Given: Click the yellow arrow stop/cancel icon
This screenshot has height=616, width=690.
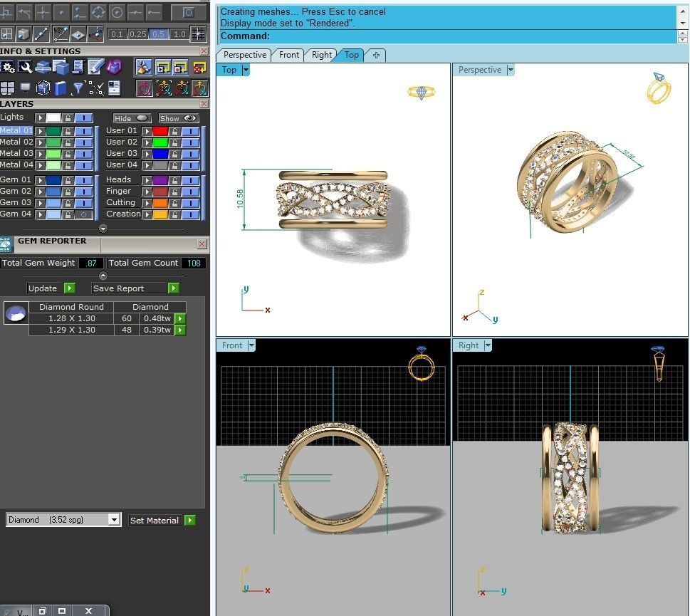Looking at the screenshot, I should click(x=199, y=68).
